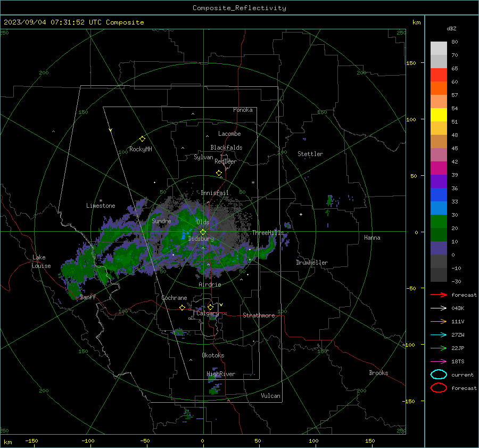479x448 pixels.
Task: Click the Calgary city label
Action: [x=208, y=313]
